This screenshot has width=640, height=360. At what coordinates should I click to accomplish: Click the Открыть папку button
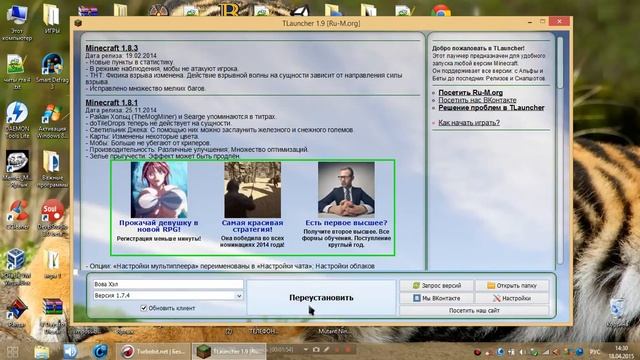point(512,285)
